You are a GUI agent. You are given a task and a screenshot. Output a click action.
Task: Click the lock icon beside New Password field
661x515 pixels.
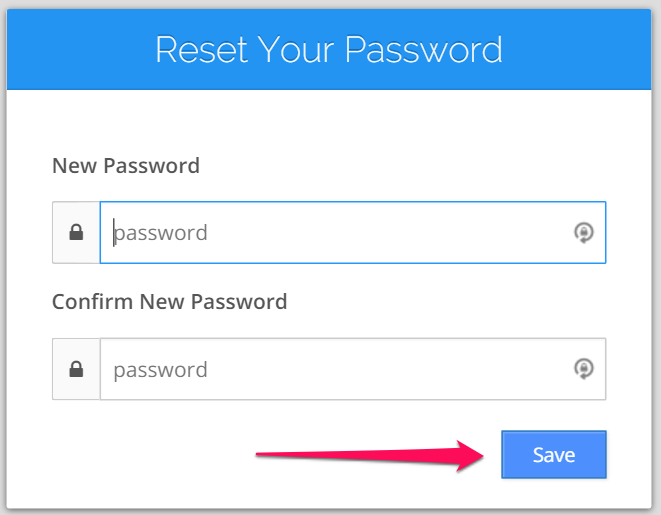click(76, 233)
